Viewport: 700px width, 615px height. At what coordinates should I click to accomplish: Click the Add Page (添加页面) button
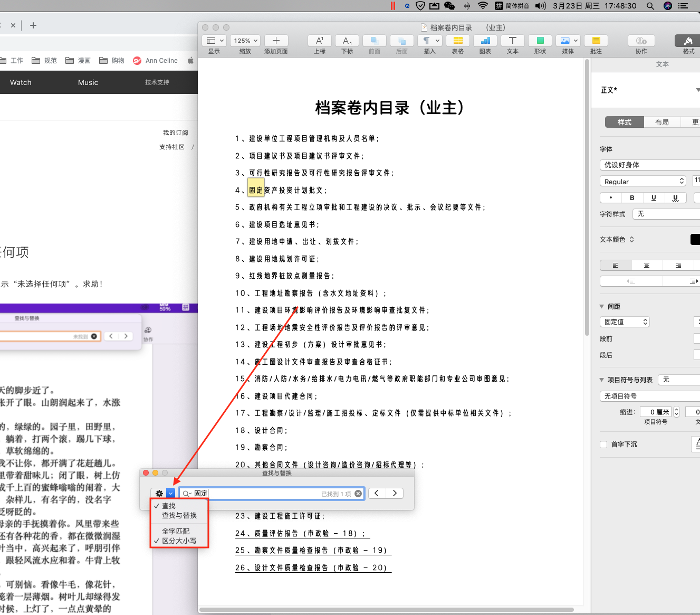275,41
